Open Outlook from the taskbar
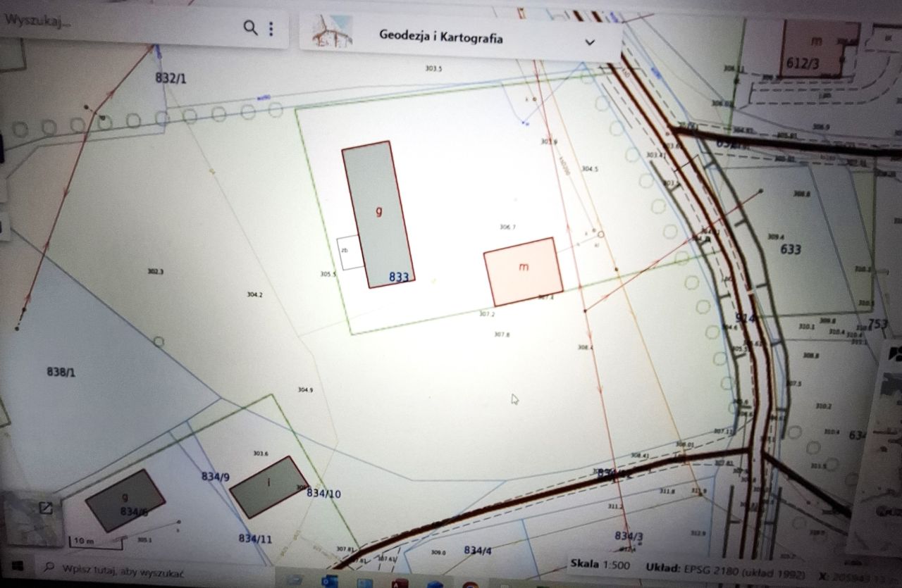 coord(328,581)
